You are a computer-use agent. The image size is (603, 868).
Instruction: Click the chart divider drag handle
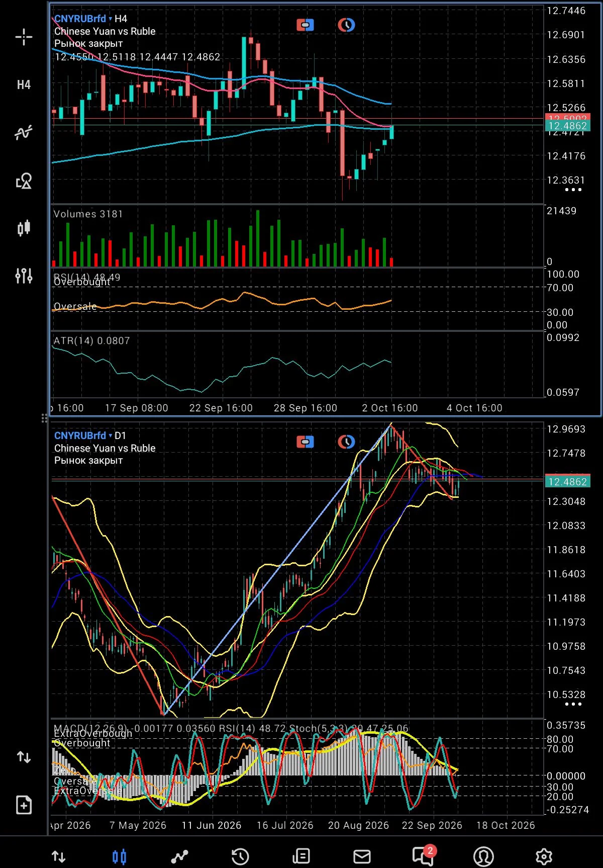44,418
